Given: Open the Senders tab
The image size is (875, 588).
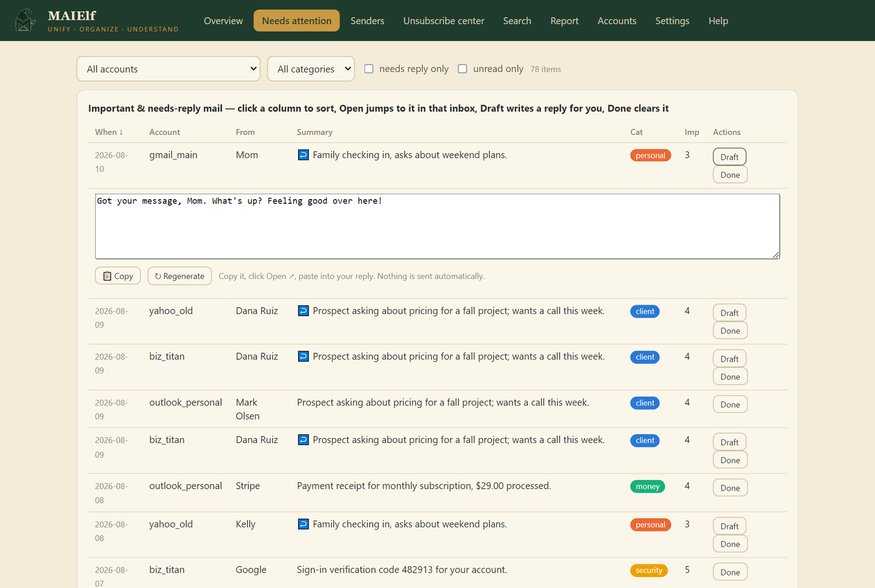Looking at the screenshot, I should pos(367,21).
